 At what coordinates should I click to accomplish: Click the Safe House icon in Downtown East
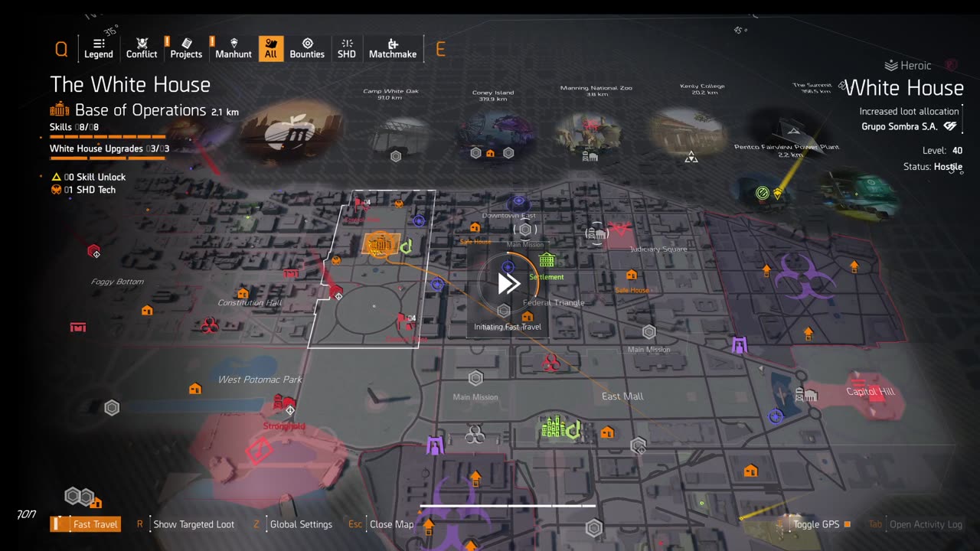click(x=475, y=227)
